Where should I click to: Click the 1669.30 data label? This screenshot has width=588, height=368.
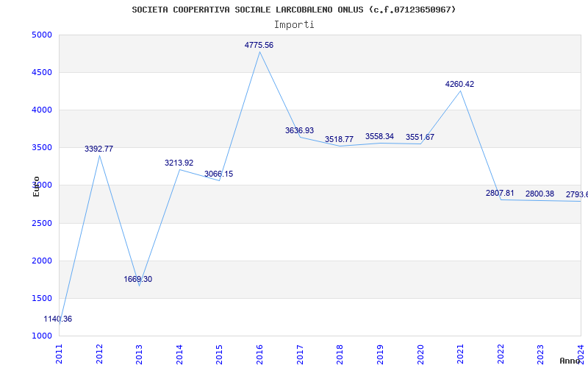click(x=138, y=279)
